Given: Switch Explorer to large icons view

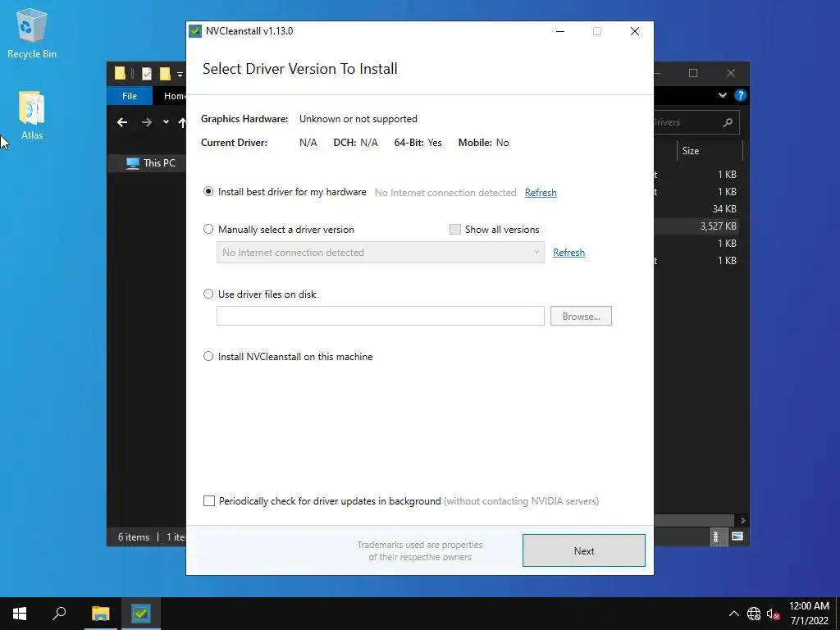Looking at the screenshot, I should coord(737,536).
